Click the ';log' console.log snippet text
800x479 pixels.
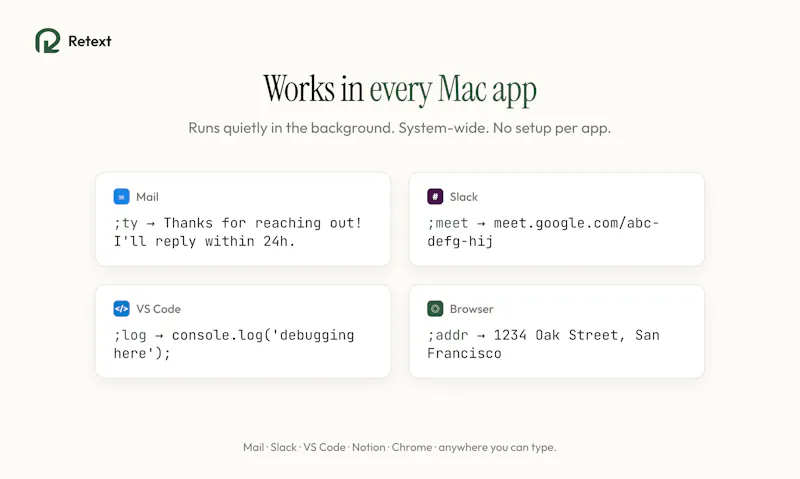(234, 344)
